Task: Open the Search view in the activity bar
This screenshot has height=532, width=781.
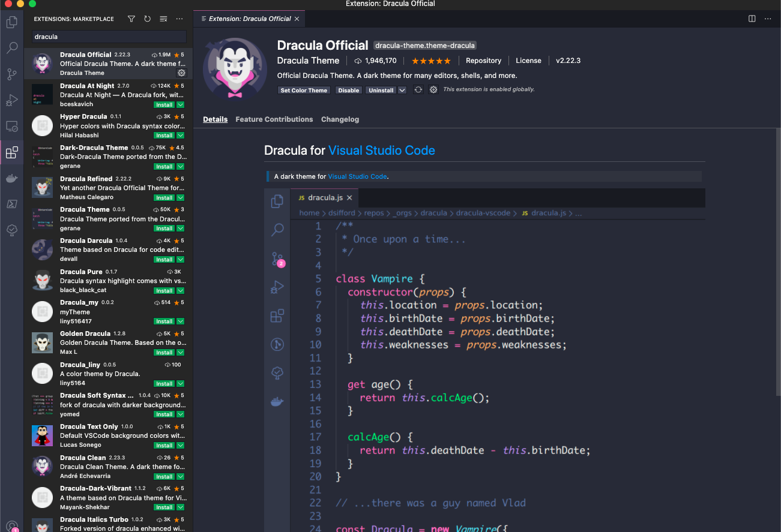Action: point(11,49)
